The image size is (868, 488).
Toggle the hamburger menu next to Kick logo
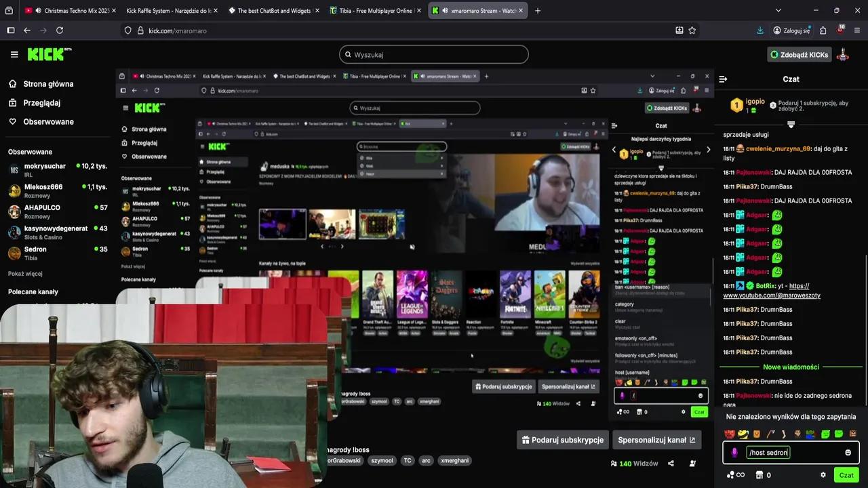tap(14, 54)
